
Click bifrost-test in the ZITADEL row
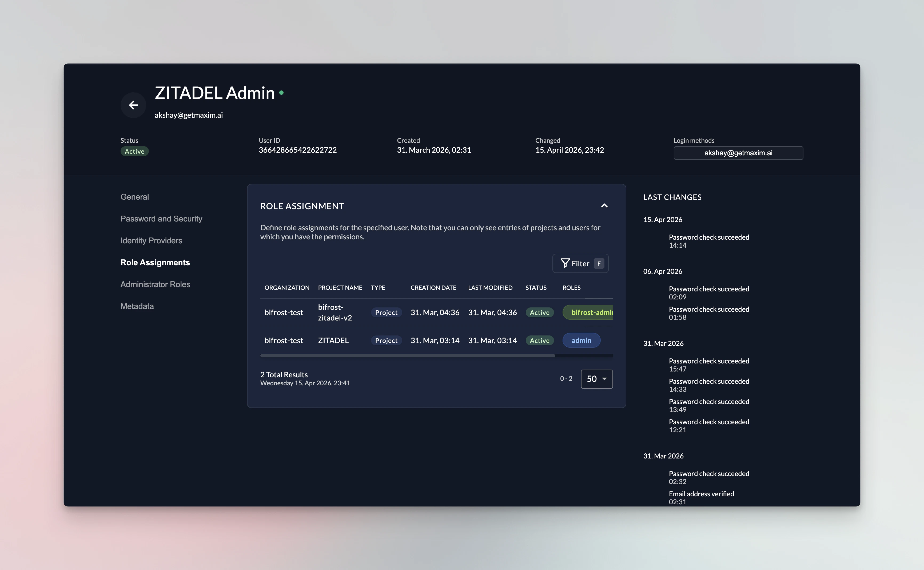click(284, 341)
